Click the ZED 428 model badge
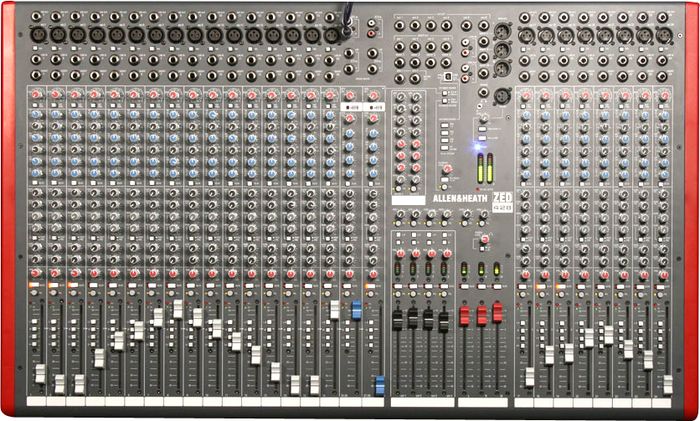 pyautogui.click(x=502, y=202)
